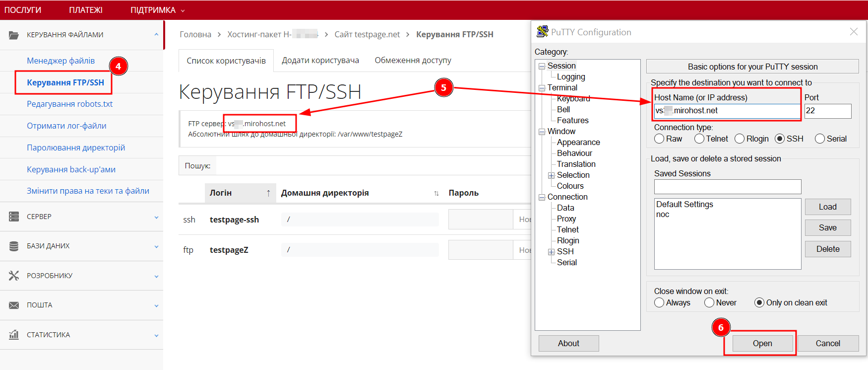Open Керування back-up'ами link
Viewport: 868px width, 370px height.
[x=71, y=169]
